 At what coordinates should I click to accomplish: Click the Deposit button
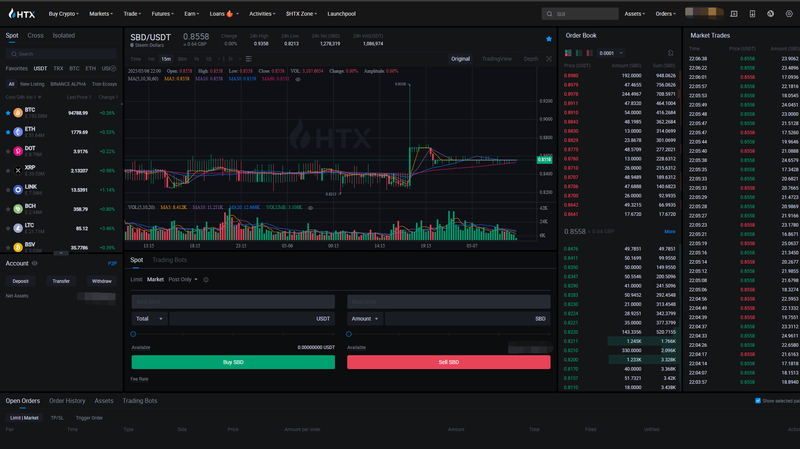point(20,281)
